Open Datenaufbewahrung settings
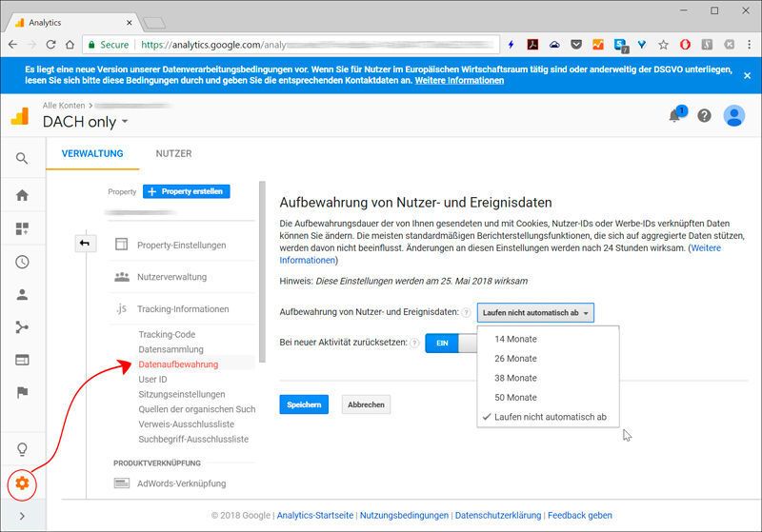 [178, 365]
